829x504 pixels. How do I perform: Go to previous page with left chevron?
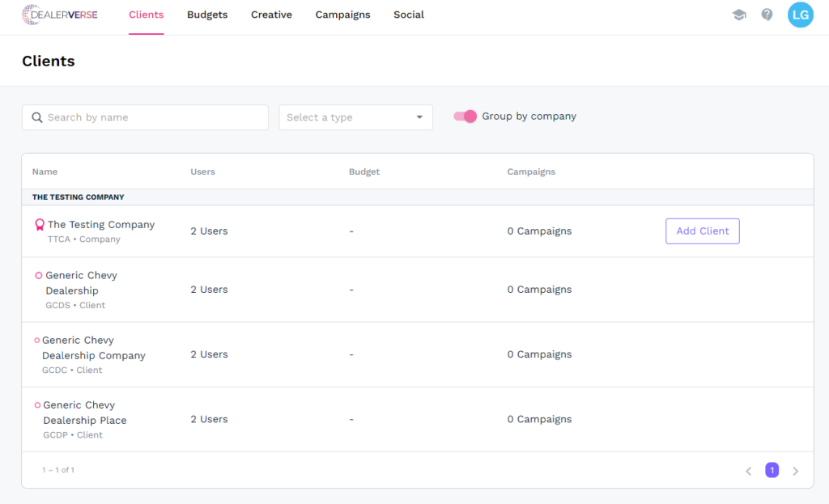pyautogui.click(x=748, y=471)
